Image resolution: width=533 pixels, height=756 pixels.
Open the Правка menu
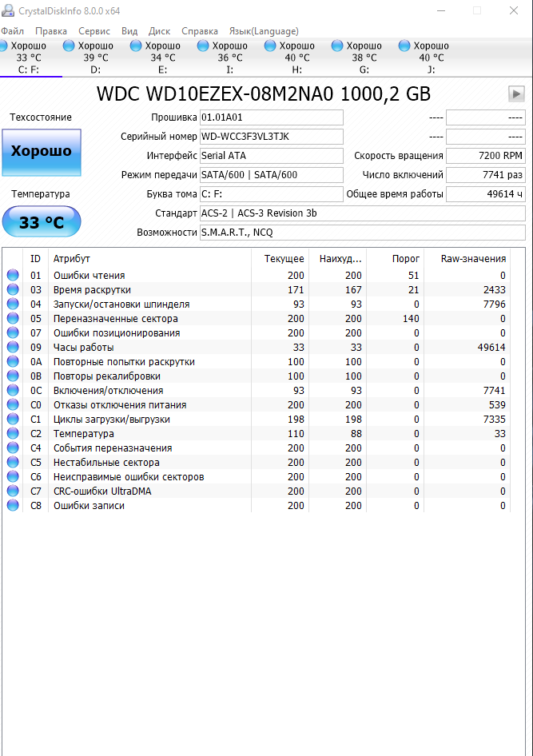51,31
